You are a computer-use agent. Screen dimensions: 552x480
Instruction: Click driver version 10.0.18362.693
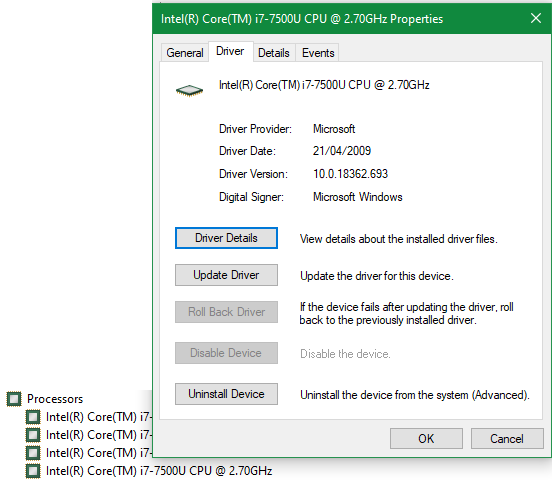click(350, 174)
